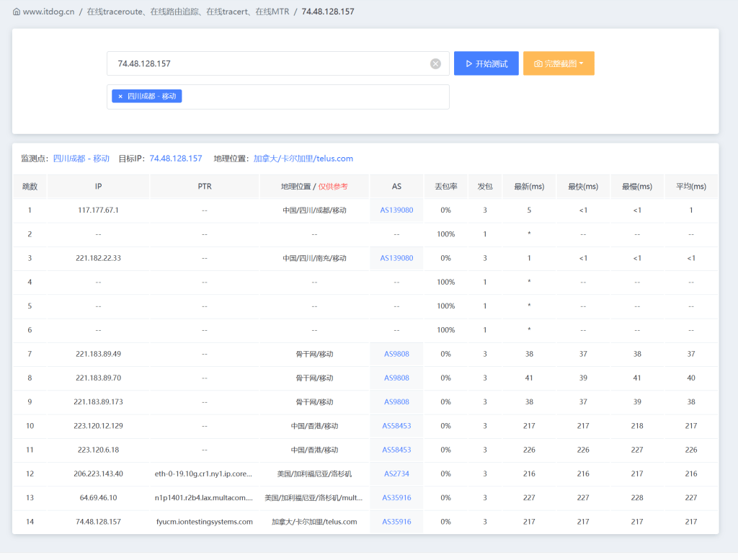The height and width of the screenshot is (560, 738).
Task: Select IP cell 64.69.46.10
Action: click(x=98, y=498)
